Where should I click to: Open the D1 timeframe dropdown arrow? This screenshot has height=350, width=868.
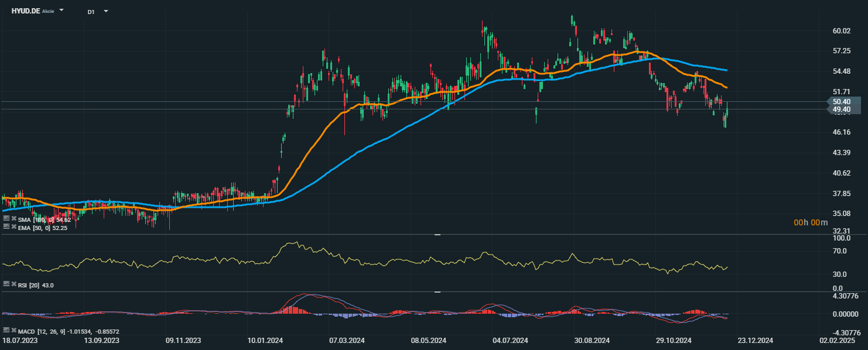[106, 11]
